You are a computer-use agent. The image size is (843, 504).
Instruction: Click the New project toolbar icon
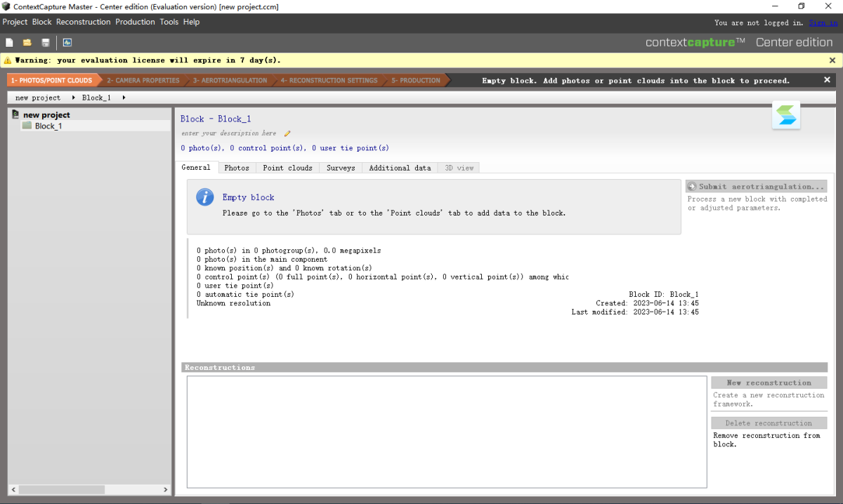pyautogui.click(x=9, y=43)
